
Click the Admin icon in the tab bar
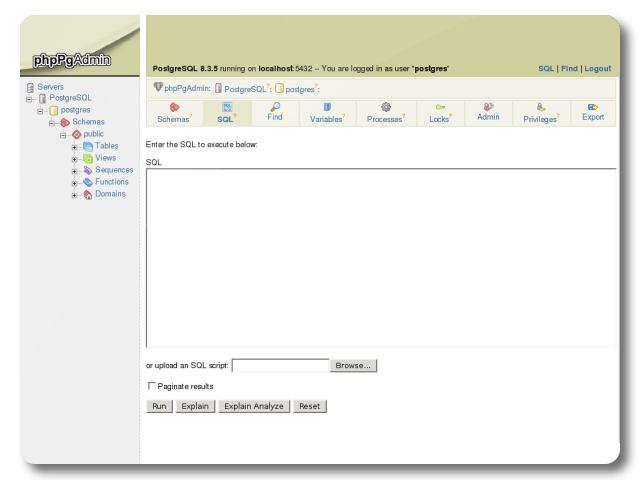coord(488,106)
